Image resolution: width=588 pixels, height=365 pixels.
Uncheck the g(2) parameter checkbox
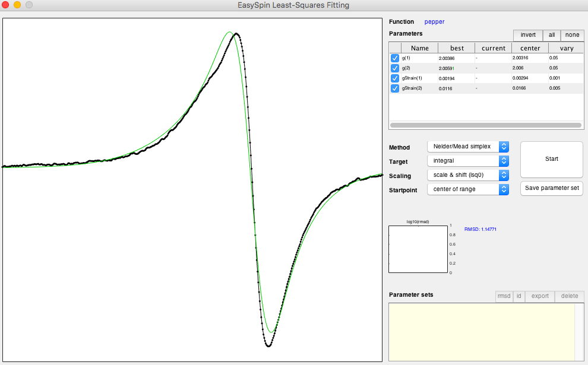coord(394,68)
